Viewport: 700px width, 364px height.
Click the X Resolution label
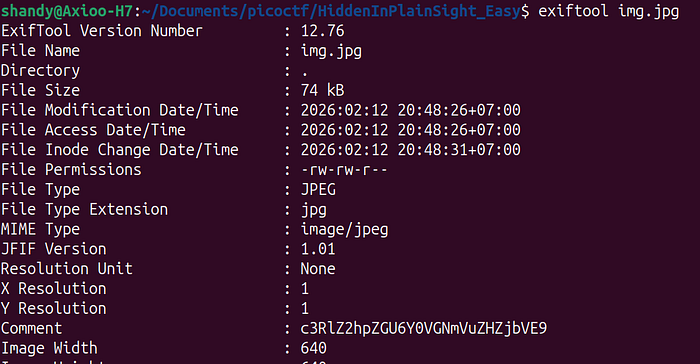click(x=54, y=289)
